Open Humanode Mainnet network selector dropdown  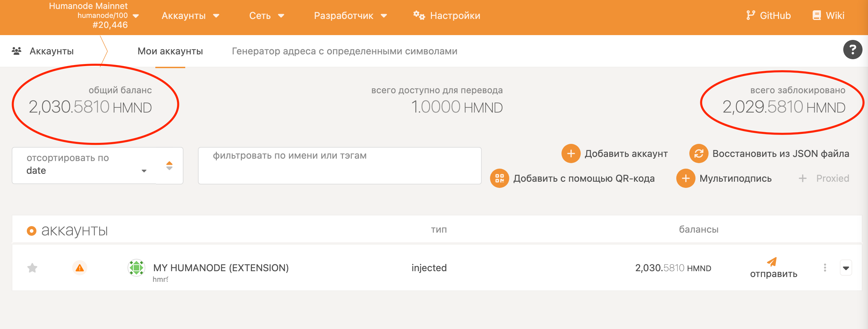[93, 15]
